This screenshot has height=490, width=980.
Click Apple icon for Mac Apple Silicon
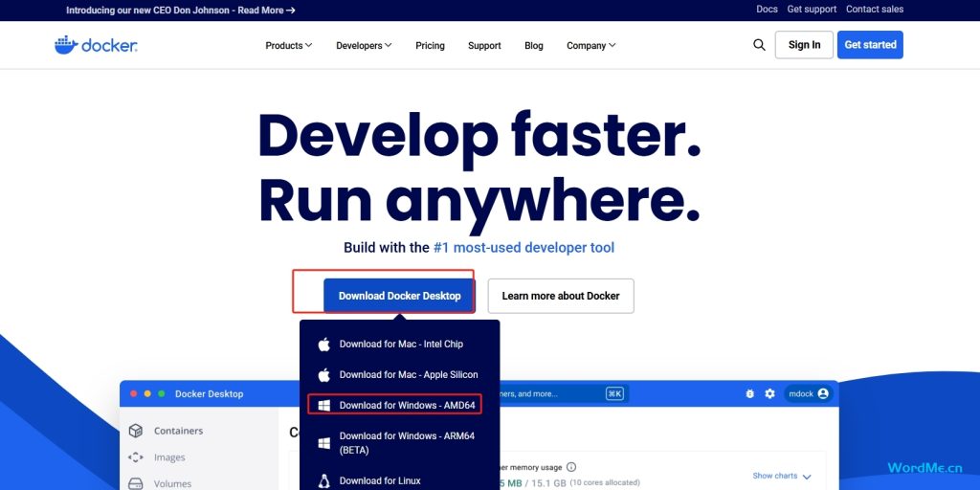click(x=323, y=375)
